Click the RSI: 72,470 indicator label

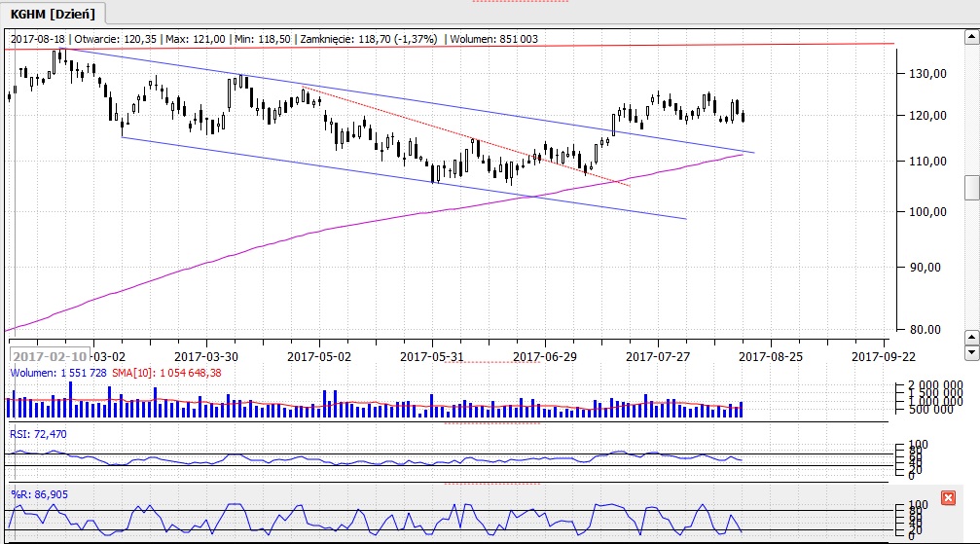(x=39, y=433)
